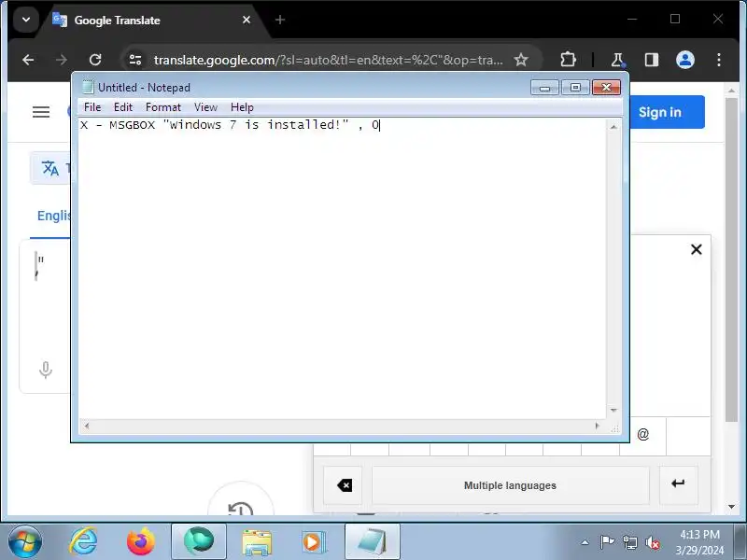747x560 pixels.
Task: Click Chrome page scroll down arrow
Action: point(732,507)
